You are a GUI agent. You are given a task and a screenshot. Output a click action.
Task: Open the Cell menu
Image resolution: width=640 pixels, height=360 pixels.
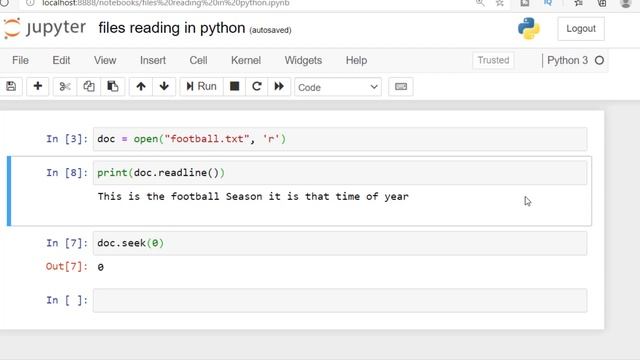[198, 60]
